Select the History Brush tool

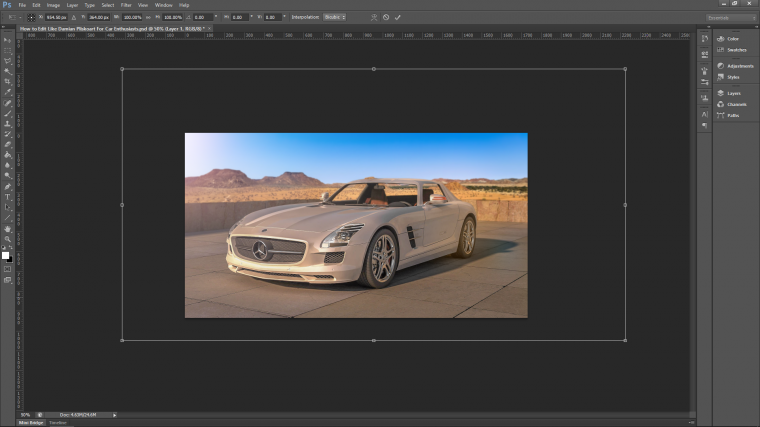tap(7, 134)
